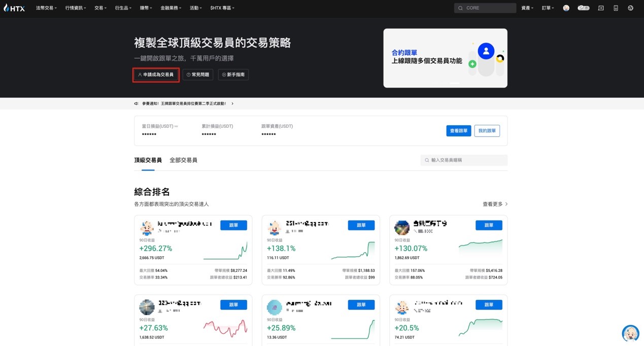Click the announcement speaker icon
The width and height of the screenshot is (644, 346).
(136, 103)
